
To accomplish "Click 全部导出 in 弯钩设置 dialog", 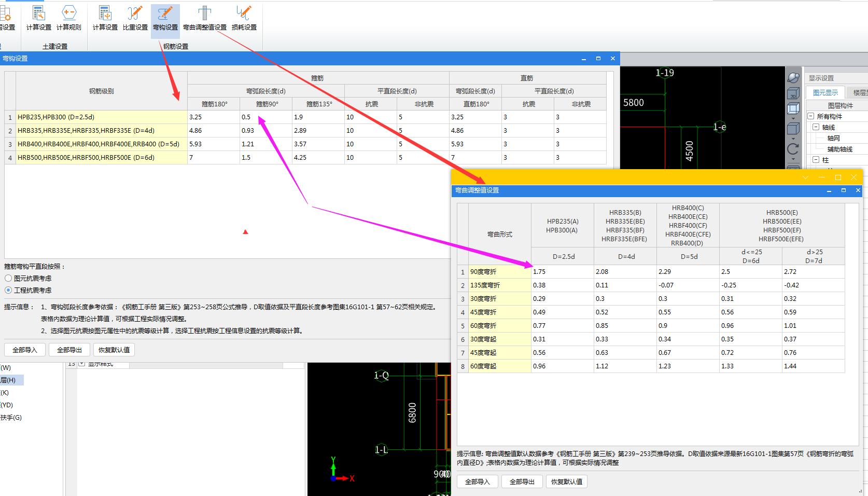I will (69, 350).
